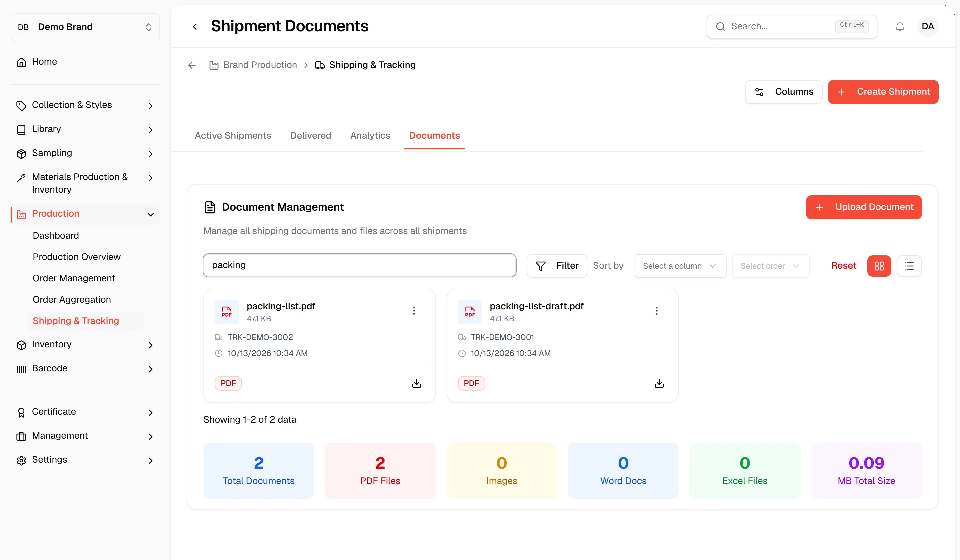Click the Home house icon in the sidebar
The height and width of the screenshot is (560, 960).
pyautogui.click(x=21, y=62)
